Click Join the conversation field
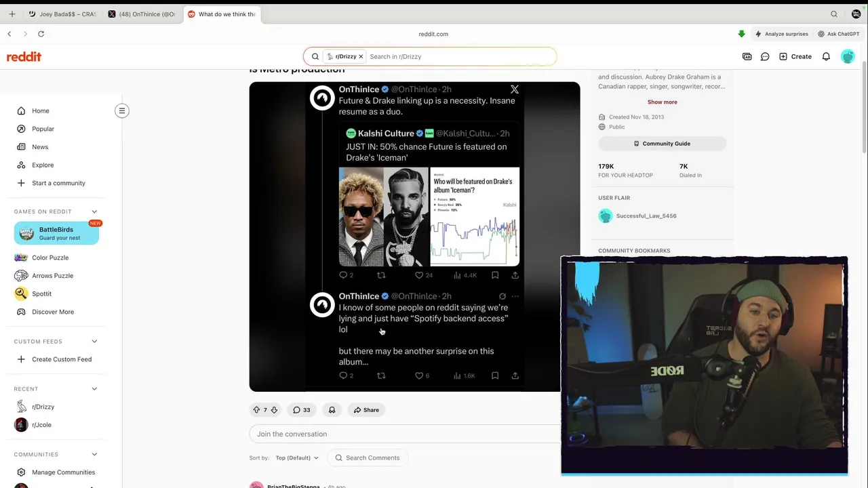 pos(405,434)
